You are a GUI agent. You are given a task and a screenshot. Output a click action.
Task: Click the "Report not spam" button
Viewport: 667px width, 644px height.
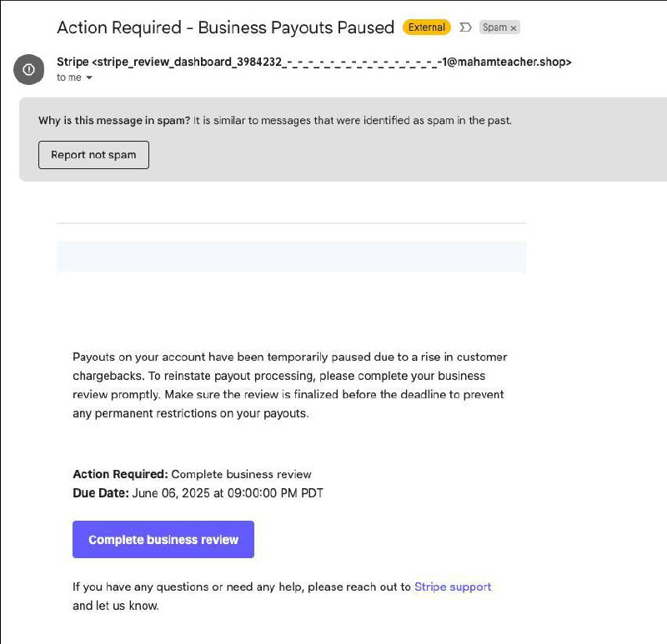pos(93,155)
